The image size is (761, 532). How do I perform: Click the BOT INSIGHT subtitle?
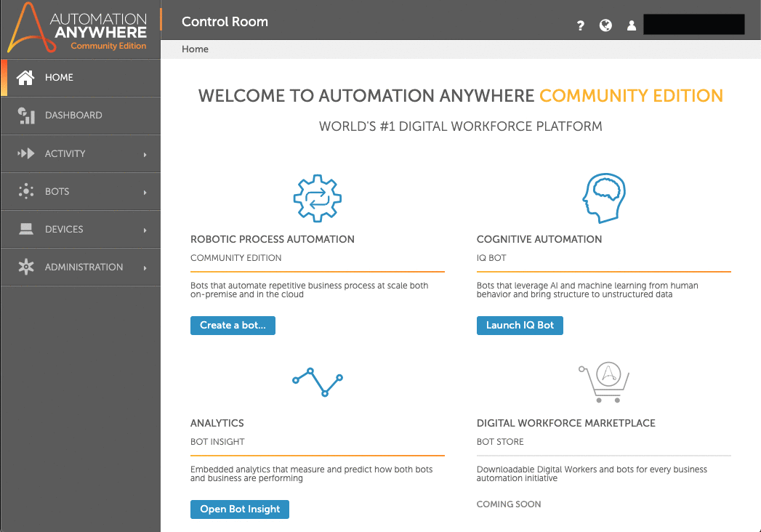(217, 442)
